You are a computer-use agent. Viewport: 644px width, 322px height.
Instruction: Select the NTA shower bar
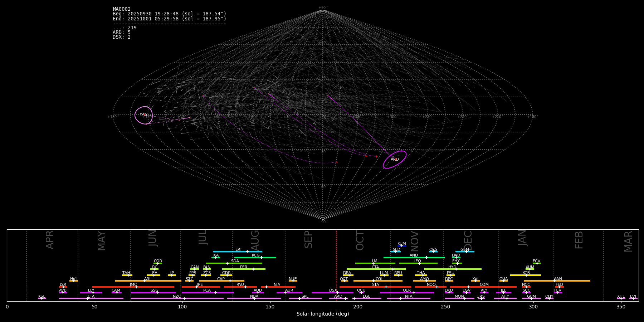(409, 298)
